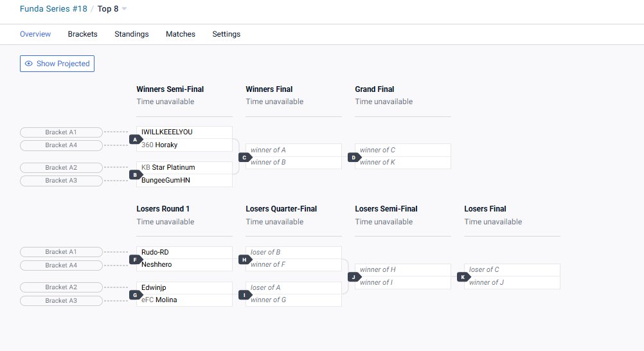Switch to the Overview tab
Viewport: 644px width, 351px height.
click(35, 34)
